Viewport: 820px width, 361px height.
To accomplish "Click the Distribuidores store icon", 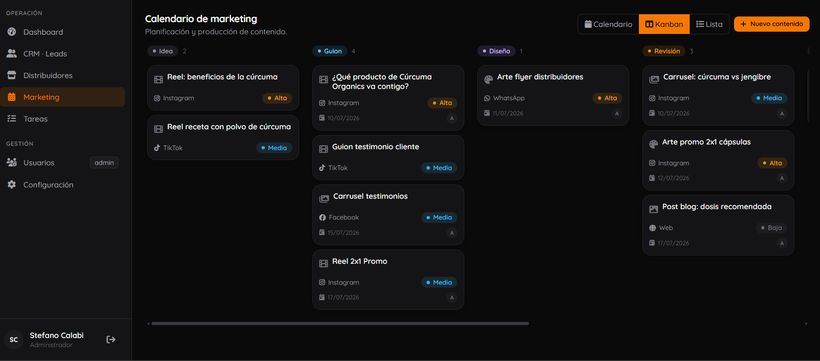I will 12,75.
